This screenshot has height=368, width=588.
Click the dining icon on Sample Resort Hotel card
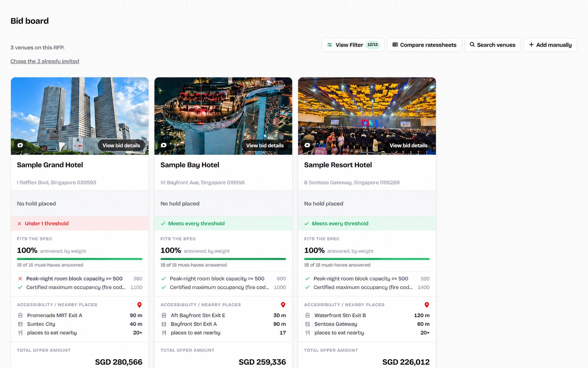[x=307, y=333]
